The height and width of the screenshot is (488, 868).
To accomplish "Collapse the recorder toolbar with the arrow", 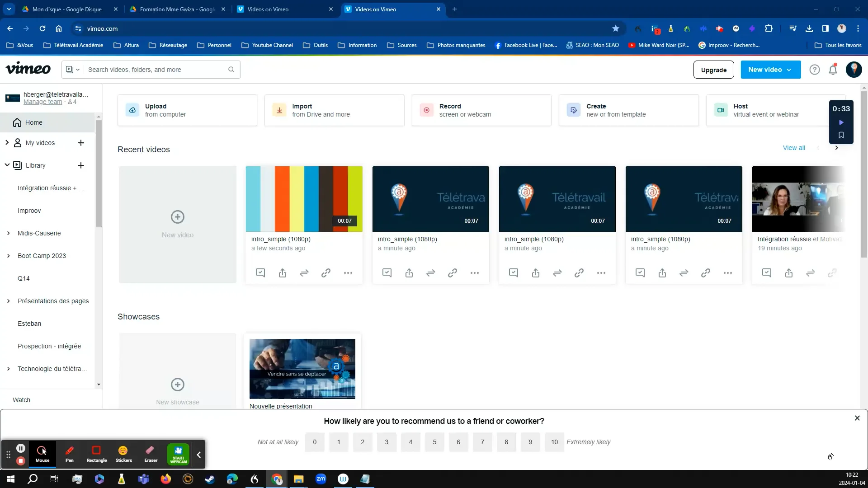I will tap(198, 455).
